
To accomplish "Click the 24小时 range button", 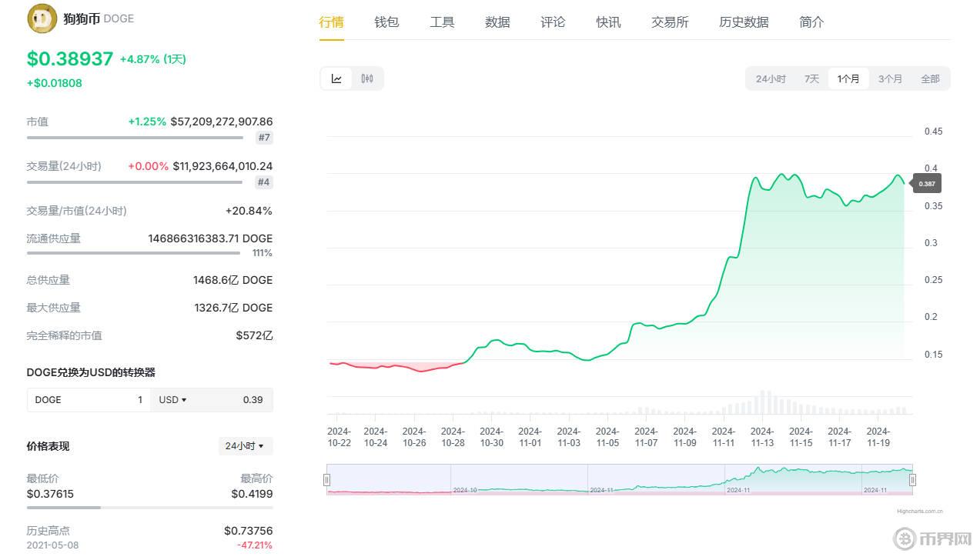I will [x=770, y=78].
